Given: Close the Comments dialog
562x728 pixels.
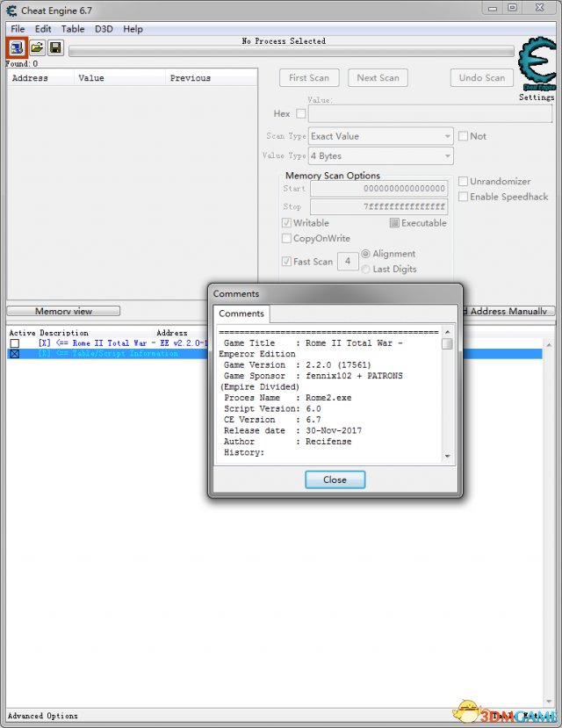Looking at the screenshot, I should pyautogui.click(x=335, y=479).
